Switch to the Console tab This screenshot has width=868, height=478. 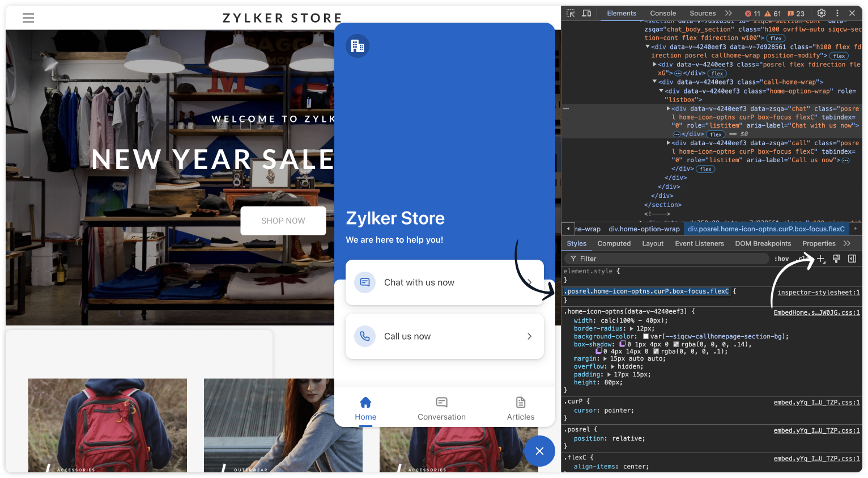(663, 13)
